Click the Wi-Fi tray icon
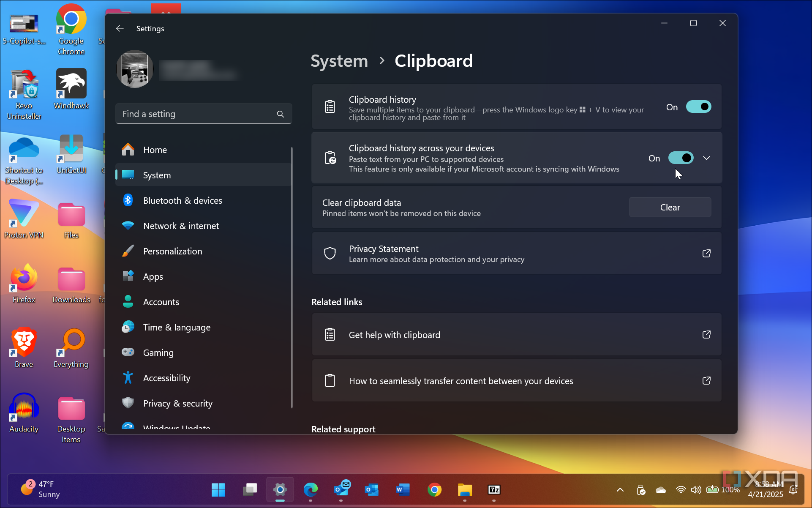 [x=681, y=490]
